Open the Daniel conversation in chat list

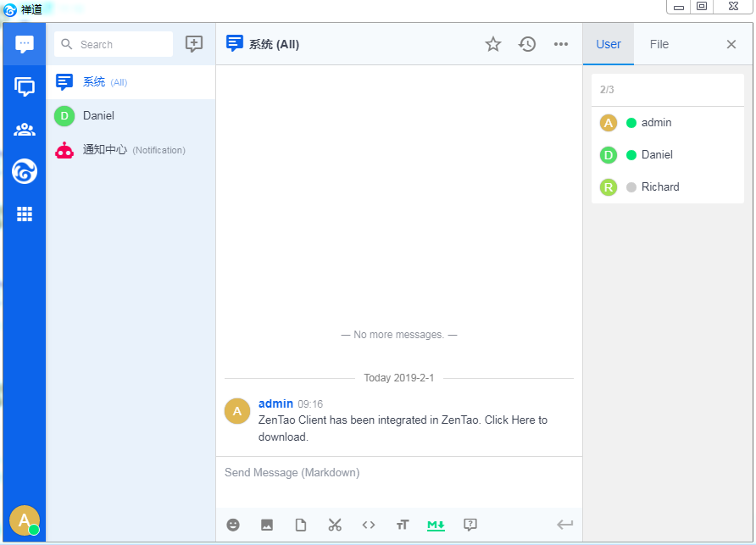[131, 115]
